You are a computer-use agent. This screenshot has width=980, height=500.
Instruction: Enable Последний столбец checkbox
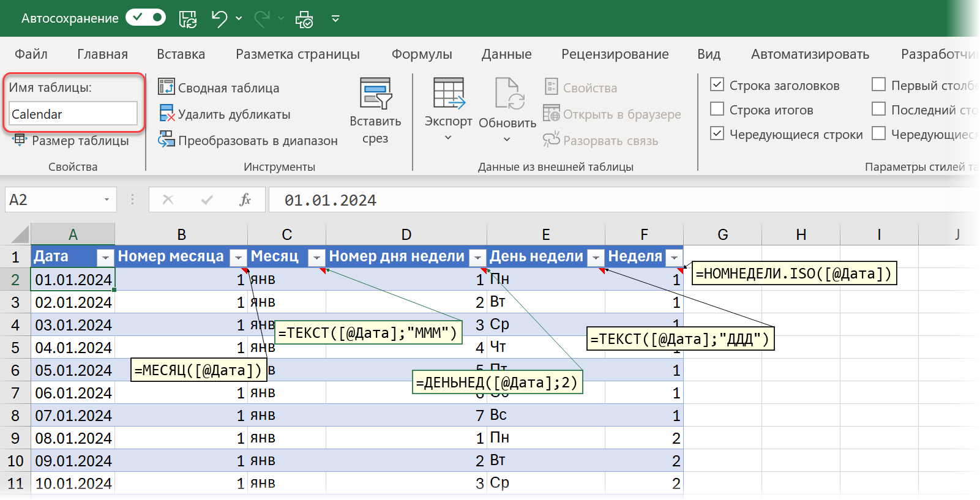[879, 109]
